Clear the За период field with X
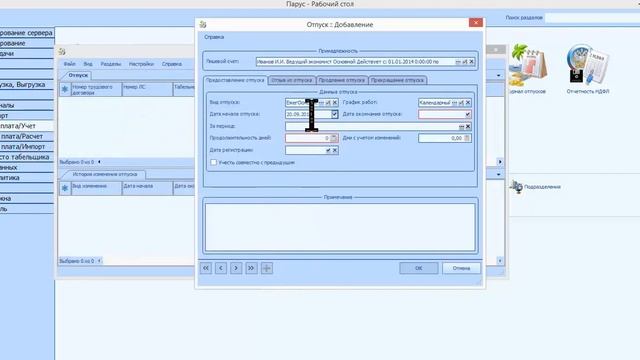This screenshot has width=640, height=360. pyautogui.click(x=468, y=127)
